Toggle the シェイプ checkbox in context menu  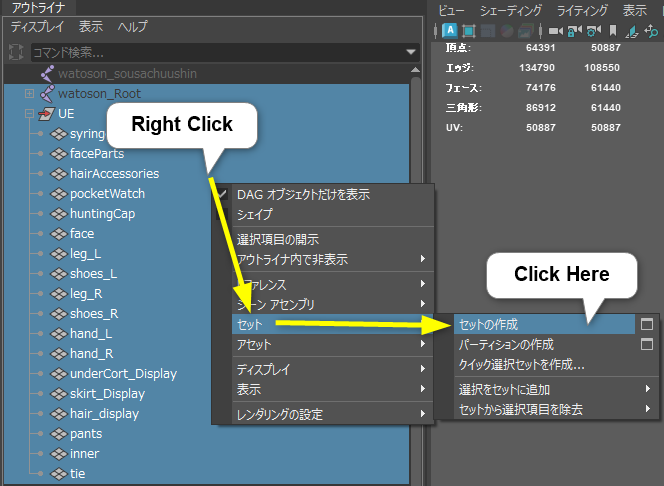coord(222,214)
